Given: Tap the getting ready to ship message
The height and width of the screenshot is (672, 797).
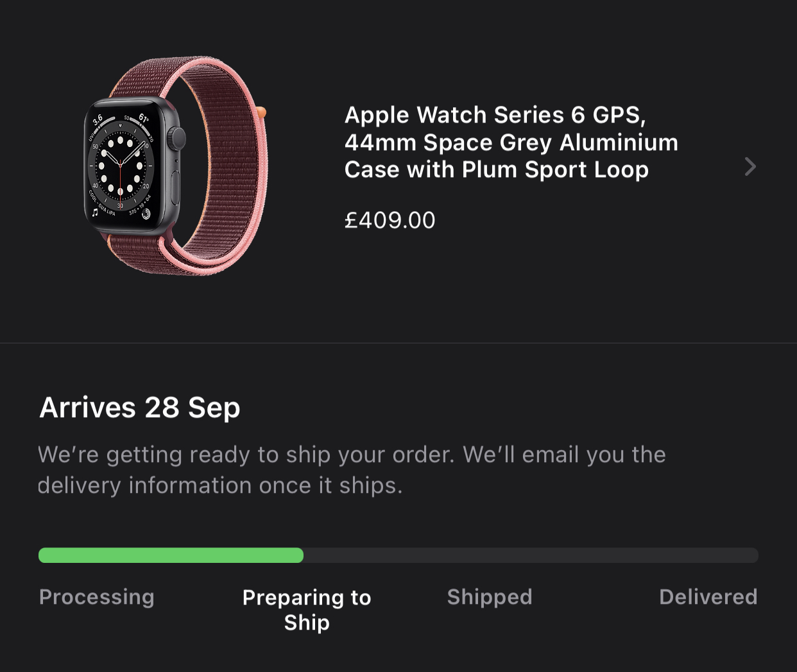Looking at the screenshot, I should point(352,470).
